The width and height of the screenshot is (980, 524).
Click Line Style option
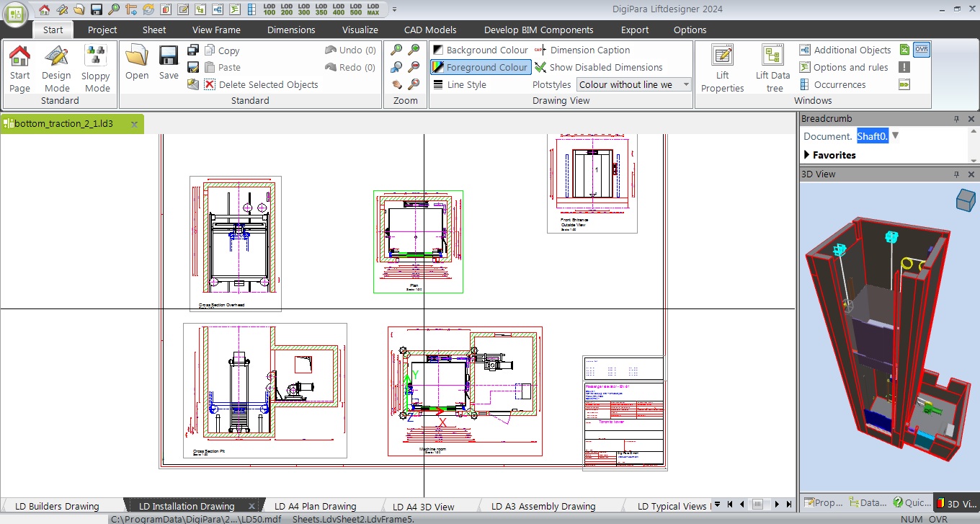460,84
